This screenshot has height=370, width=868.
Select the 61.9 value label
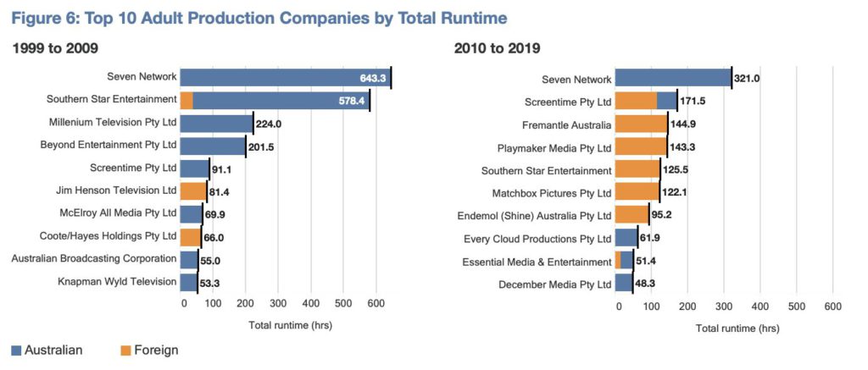pos(650,239)
